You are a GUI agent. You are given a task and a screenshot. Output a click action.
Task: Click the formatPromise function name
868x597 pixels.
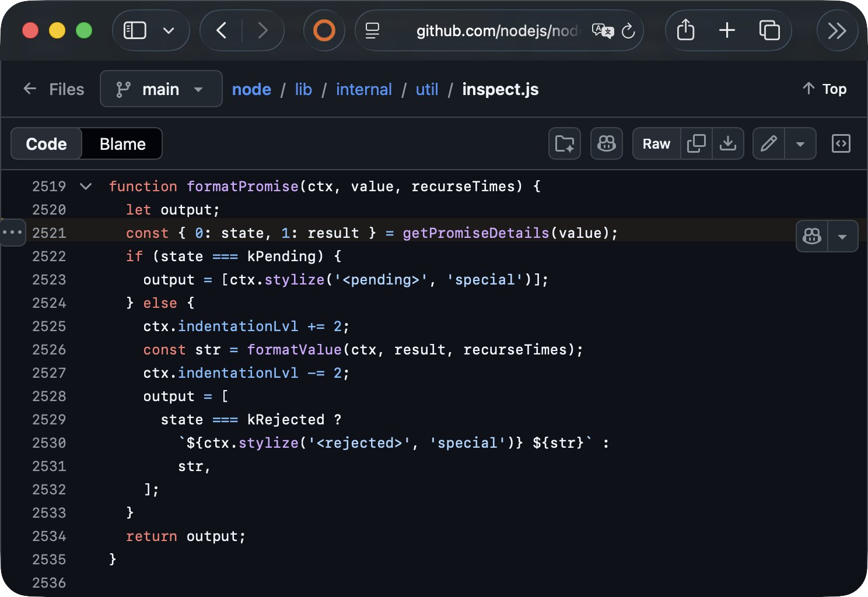(x=243, y=187)
